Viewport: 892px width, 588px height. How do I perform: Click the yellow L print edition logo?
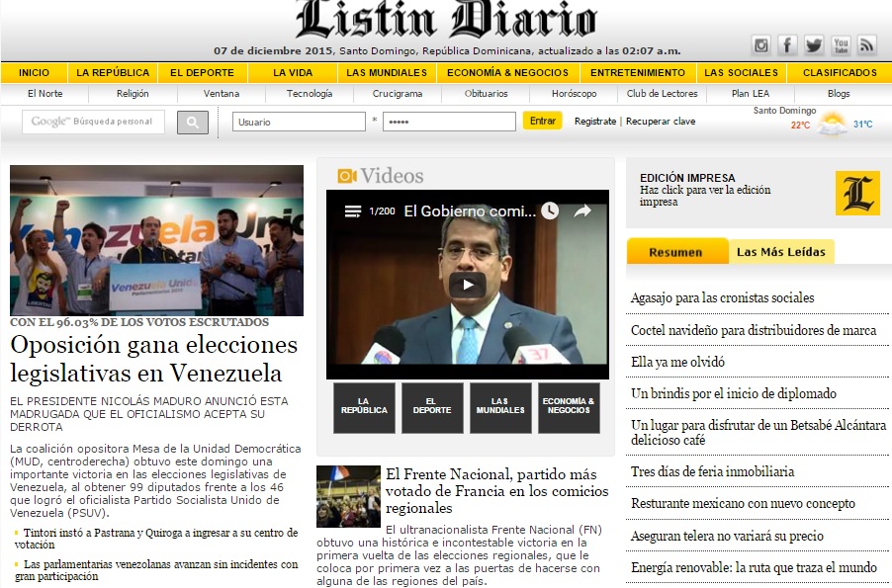(x=857, y=193)
